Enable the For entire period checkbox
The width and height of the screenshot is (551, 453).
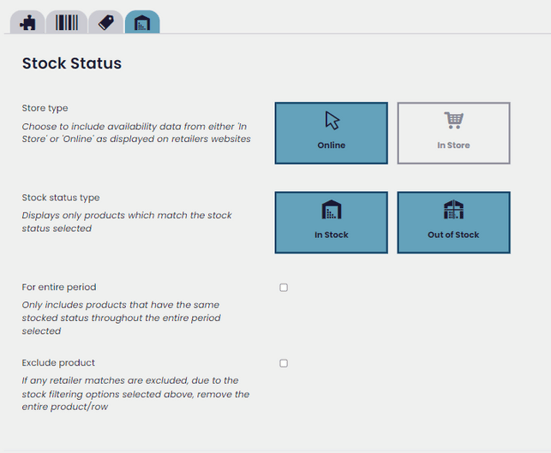tap(284, 287)
